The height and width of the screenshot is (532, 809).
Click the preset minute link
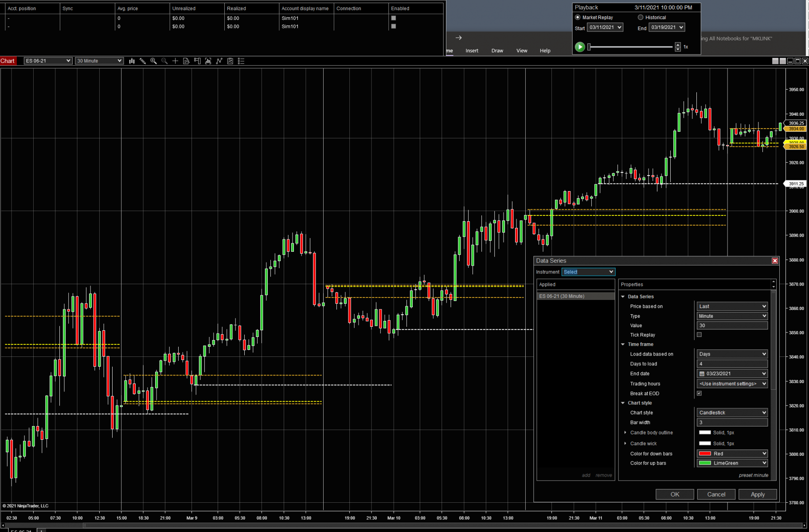tap(754, 475)
